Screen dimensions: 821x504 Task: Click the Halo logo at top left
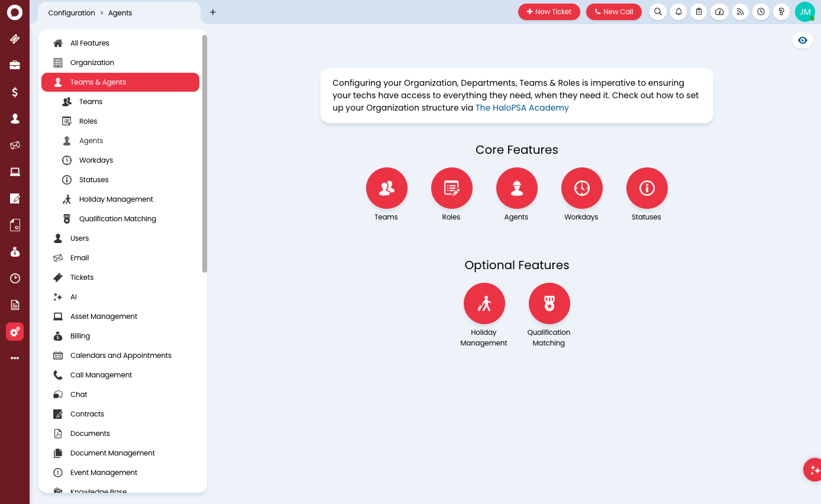15,12
